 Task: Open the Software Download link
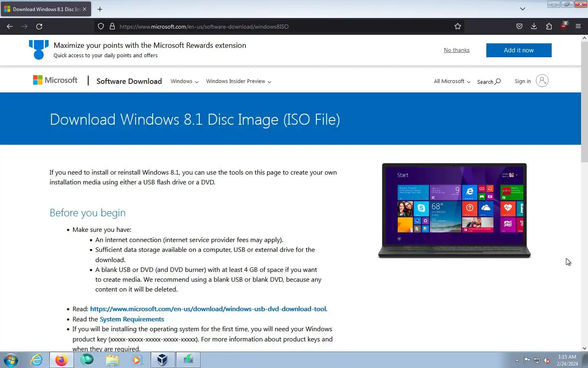click(129, 81)
